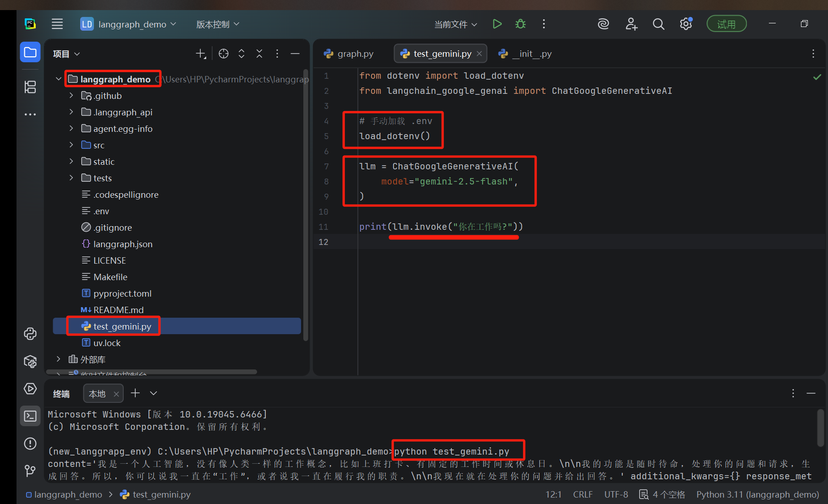Click line separator CRLF in status bar
Screen dimensions: 828x504
coord(583,494)
